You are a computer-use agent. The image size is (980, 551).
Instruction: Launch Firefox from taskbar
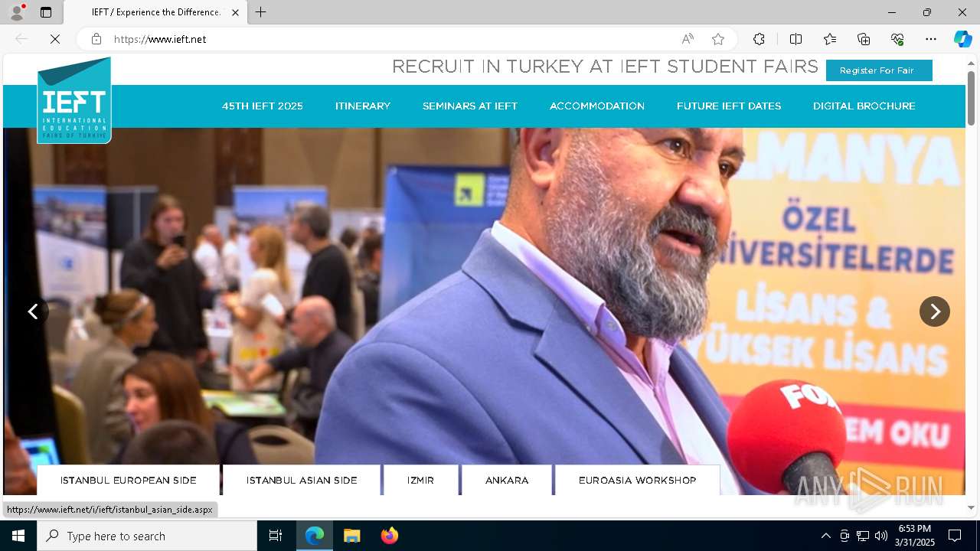tap(389, 536)
